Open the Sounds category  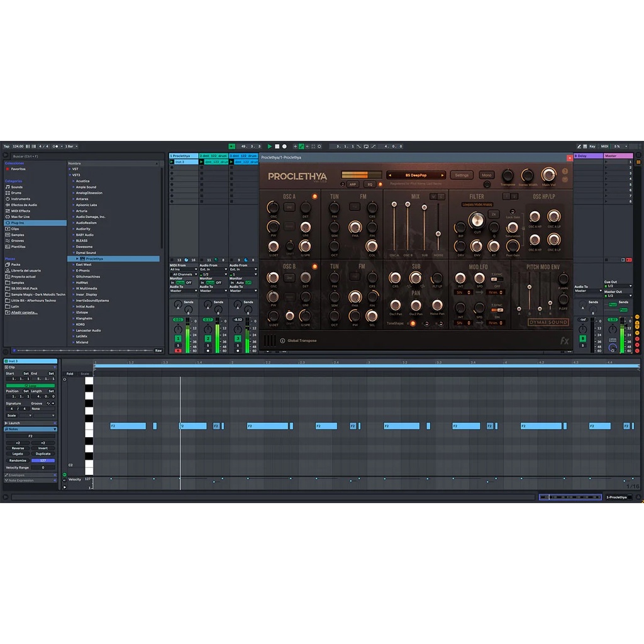[x=17, y=187]
